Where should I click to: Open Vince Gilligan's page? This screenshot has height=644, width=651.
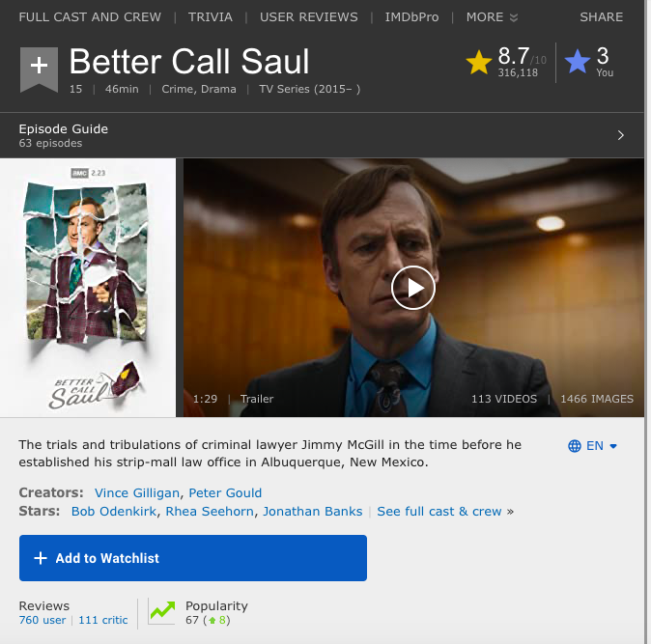tap(137, 493)
